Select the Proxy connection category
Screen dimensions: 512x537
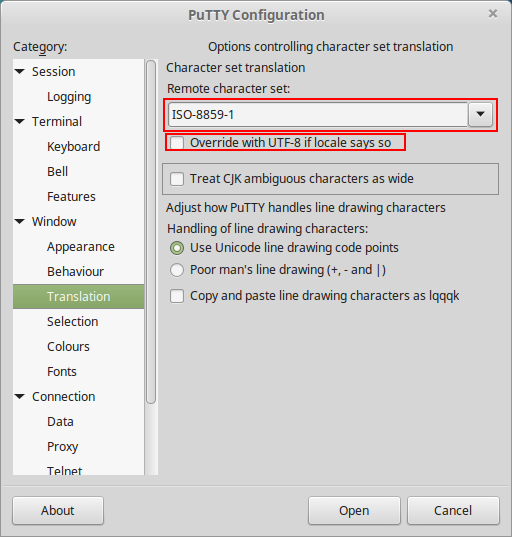pyautogui.click(x=63, y=447)
